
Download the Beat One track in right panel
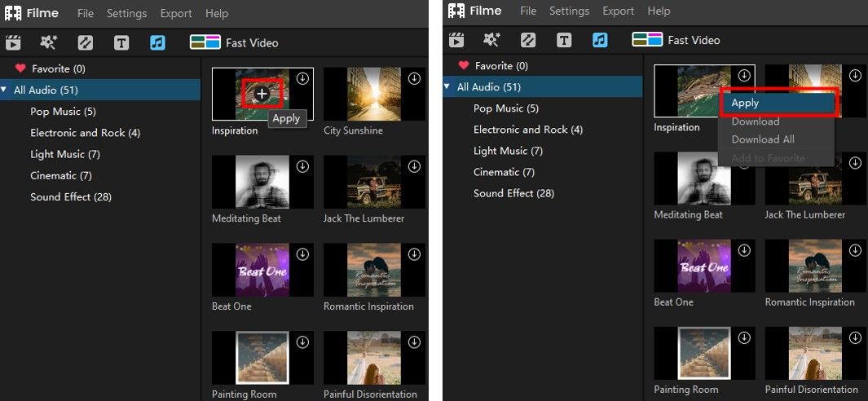pyautogui.click(x=744, y=250)
